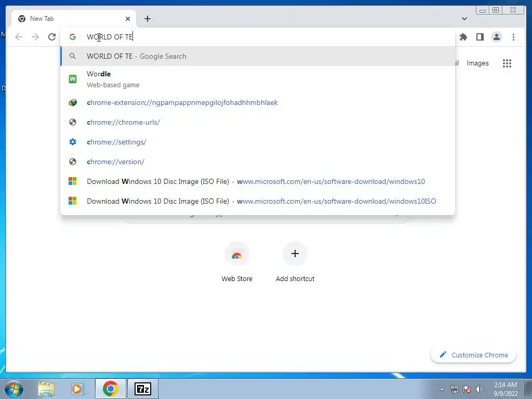Click the Add shortcut plus icon

pyautogui.click(x=295, y=254)
